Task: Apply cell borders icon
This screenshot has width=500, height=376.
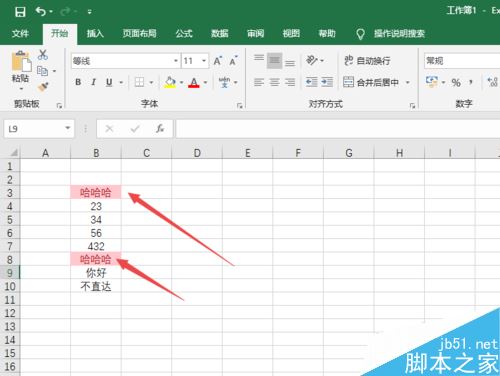Action: click(x=139, y=82)
